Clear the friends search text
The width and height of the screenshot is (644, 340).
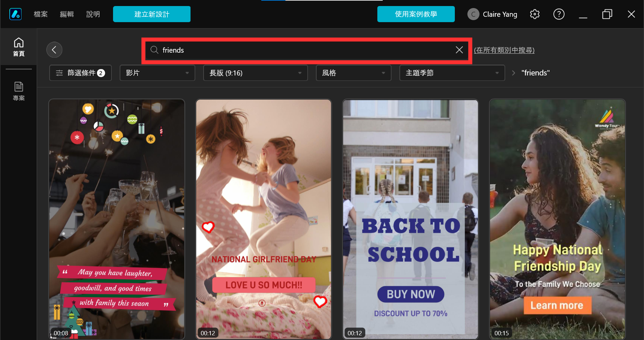(459, 50)
